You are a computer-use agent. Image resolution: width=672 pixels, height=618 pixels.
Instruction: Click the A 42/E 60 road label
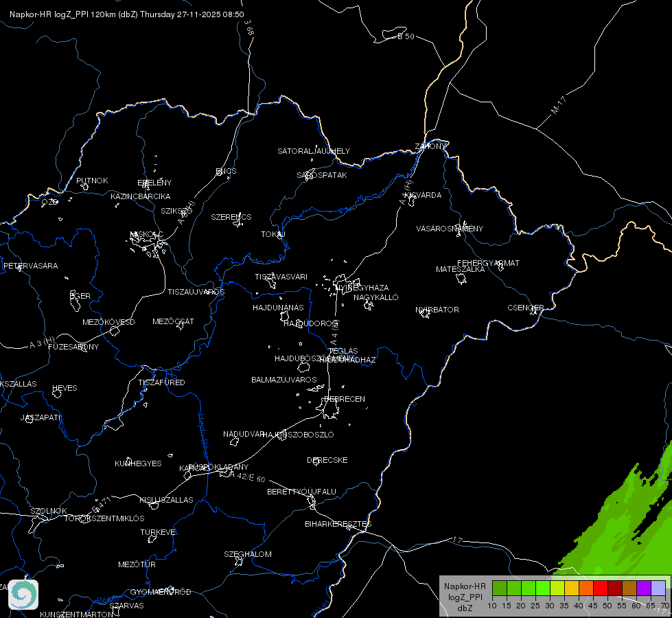(247, 477)
